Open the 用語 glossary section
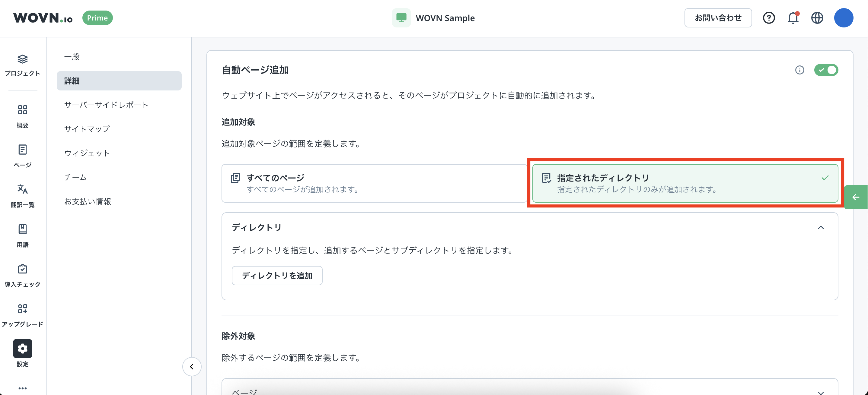The width and height of the screenshot is (868, 395). [x=22, y=229]
